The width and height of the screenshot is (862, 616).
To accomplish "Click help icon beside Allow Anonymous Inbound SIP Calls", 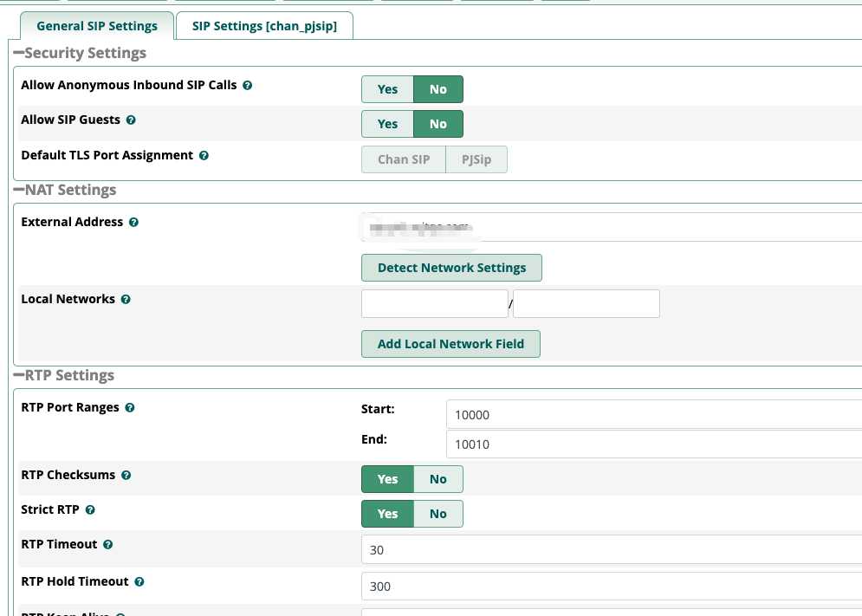I will point(248,86).
